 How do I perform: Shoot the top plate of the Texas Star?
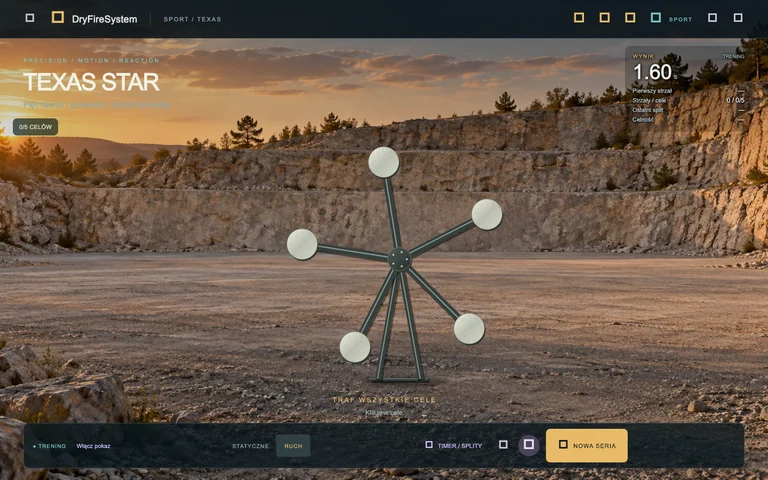click(x=384, y=162)
